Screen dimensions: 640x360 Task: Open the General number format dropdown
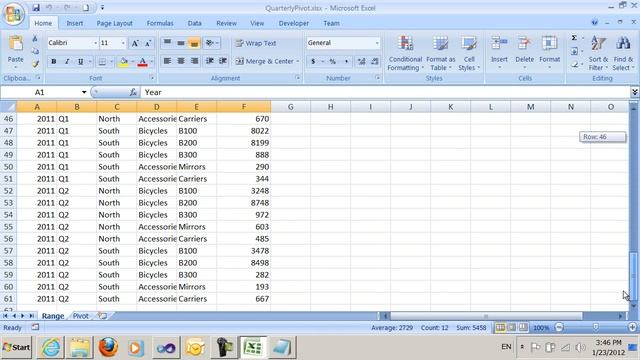[x=377, y=43]
